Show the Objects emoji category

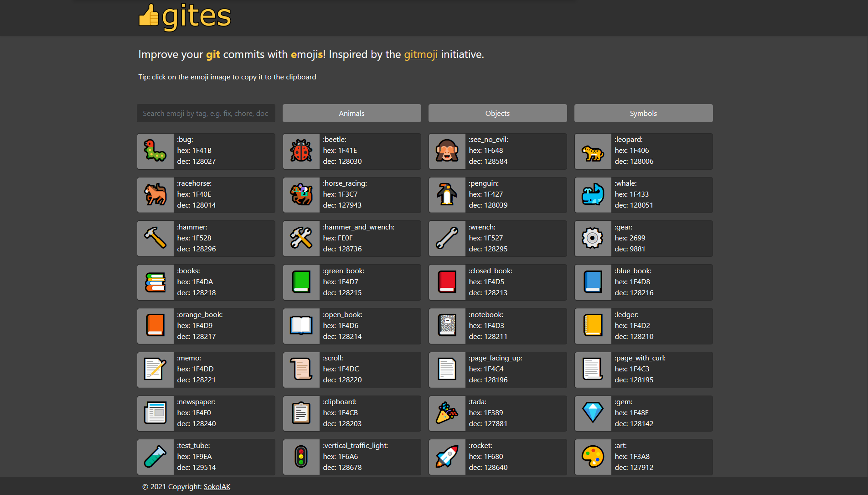pos(497,113)
